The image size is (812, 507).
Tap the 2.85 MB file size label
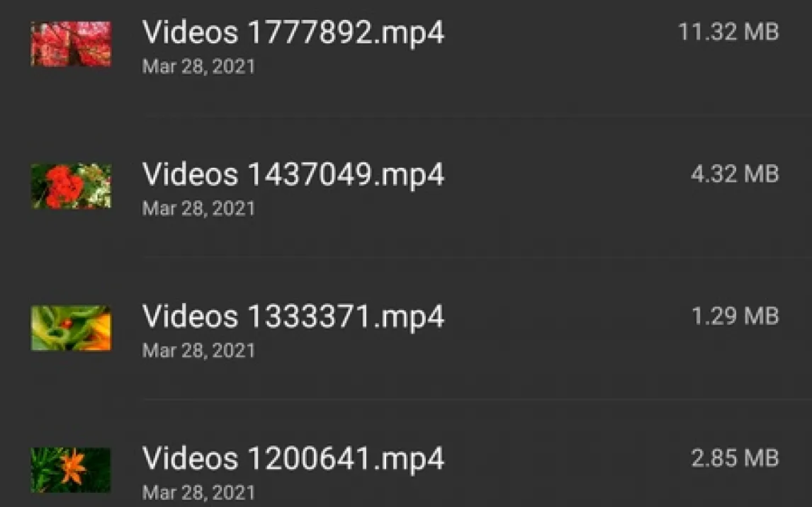click(735, 458)
